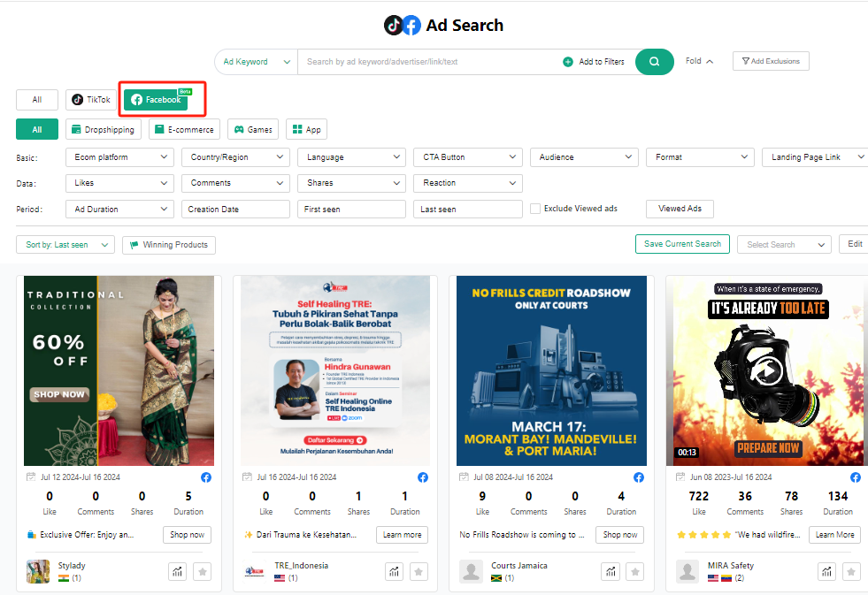
Task: Open the Shares data dropdown
Action: tap(351, 183)
